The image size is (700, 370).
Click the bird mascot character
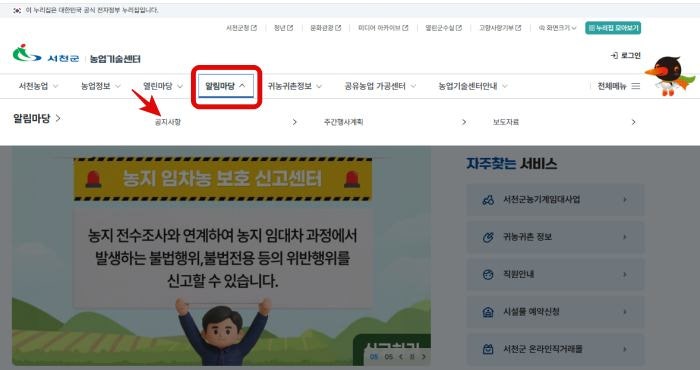(669, 76)
